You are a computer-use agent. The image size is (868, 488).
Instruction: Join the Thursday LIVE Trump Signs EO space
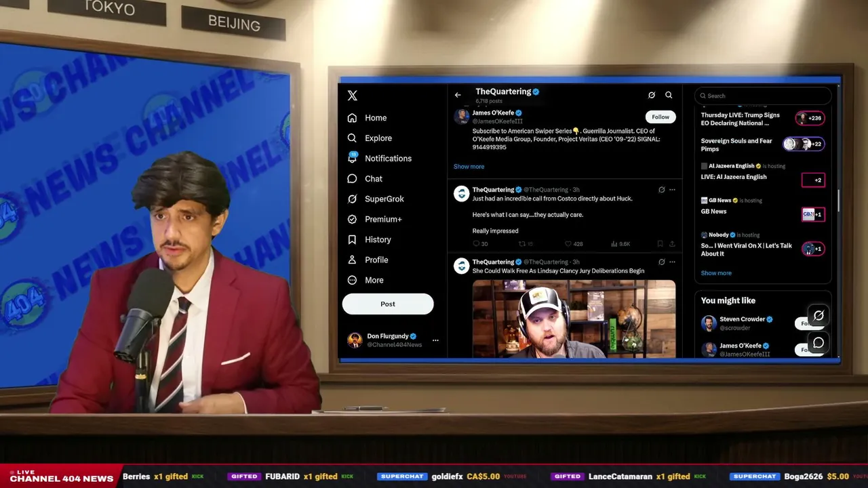[741, 119]
